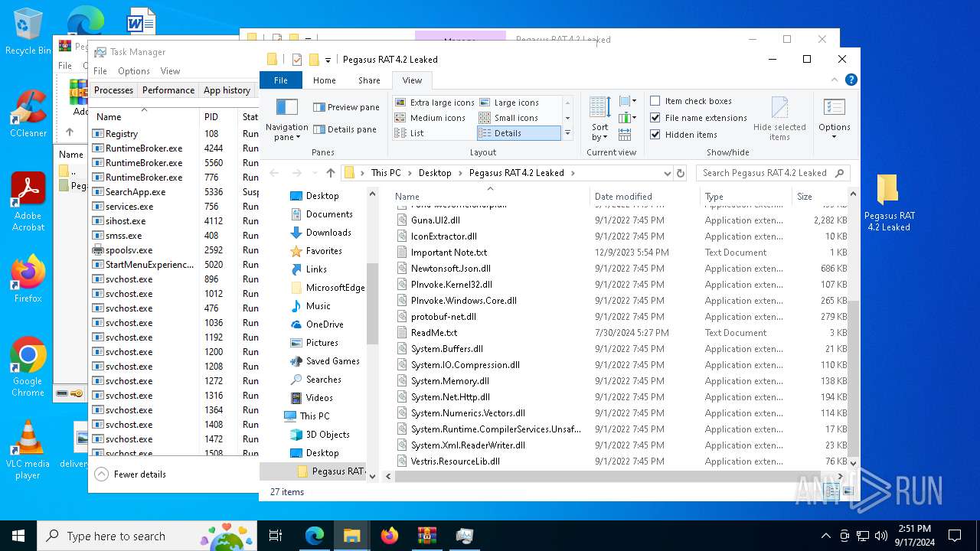
Task: Switch to Task Manager Performance tab
Action: pos(168,90)
